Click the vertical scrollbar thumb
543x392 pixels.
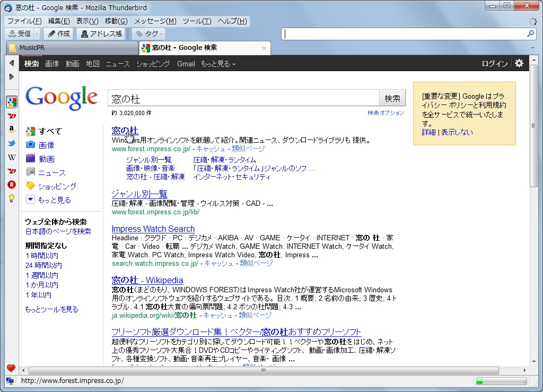(533, 126)
